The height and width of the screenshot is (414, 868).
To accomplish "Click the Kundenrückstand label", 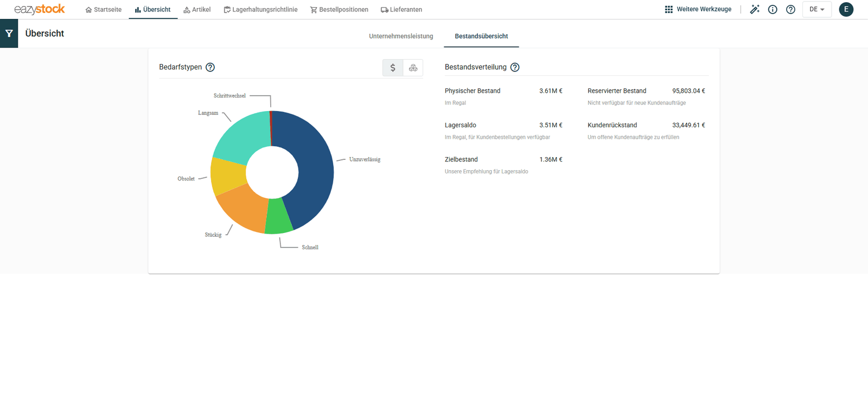I will (612, 125).
